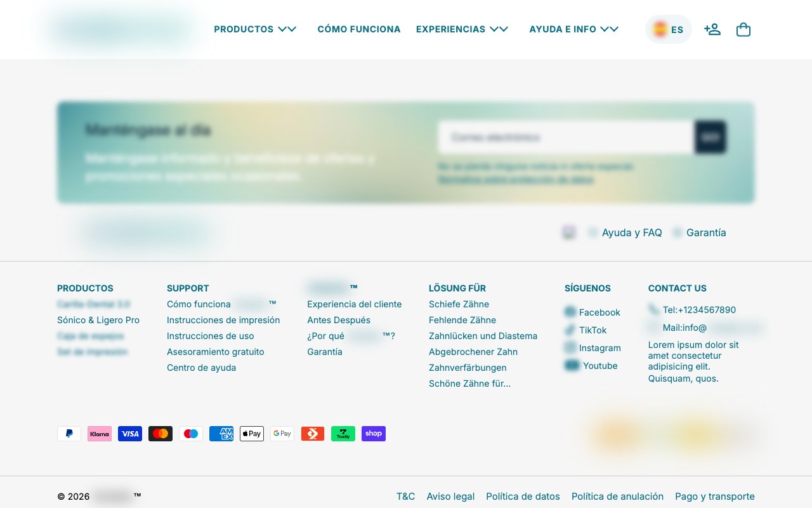Open Sónico & Ligero Pro product link
Image resolution: width=812 pixels, height=508 pixels.
(98, 320)
